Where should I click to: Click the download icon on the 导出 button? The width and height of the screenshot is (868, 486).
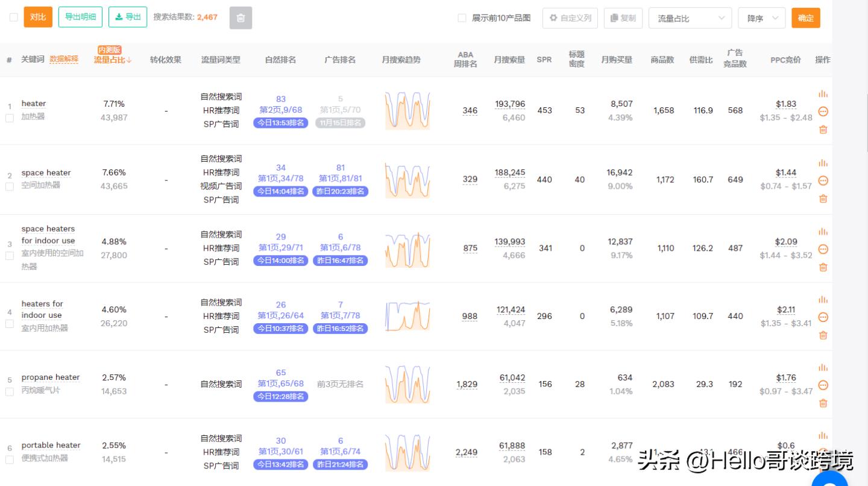click(119, 17)
